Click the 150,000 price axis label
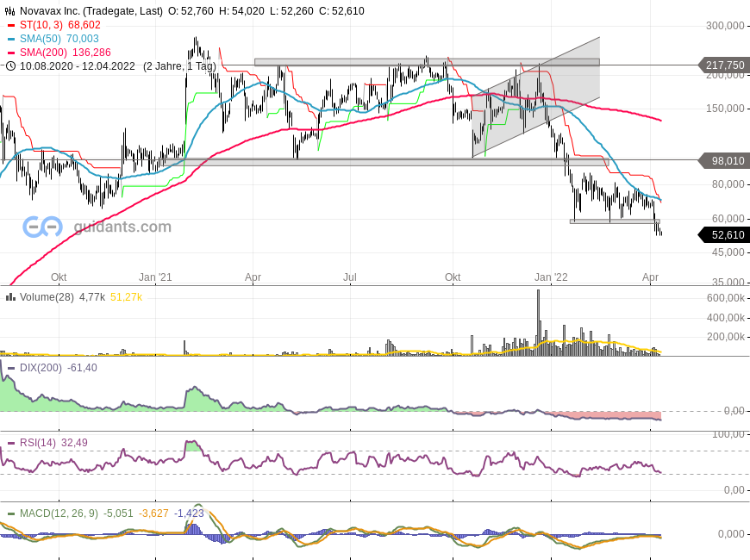 click(x=725, y=109)
